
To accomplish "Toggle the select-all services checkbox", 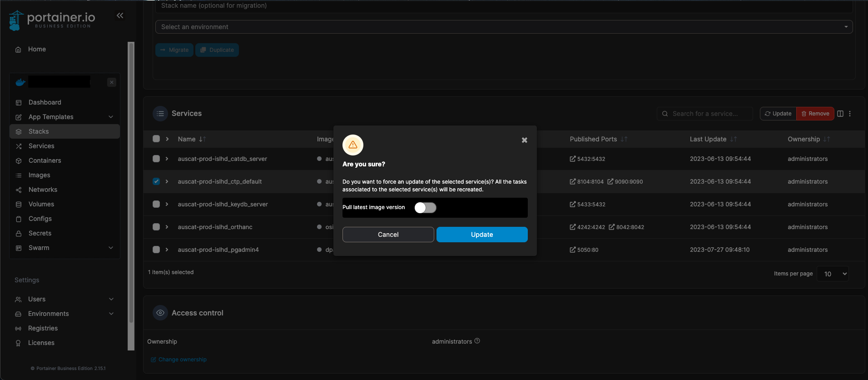I will point(156,139).
